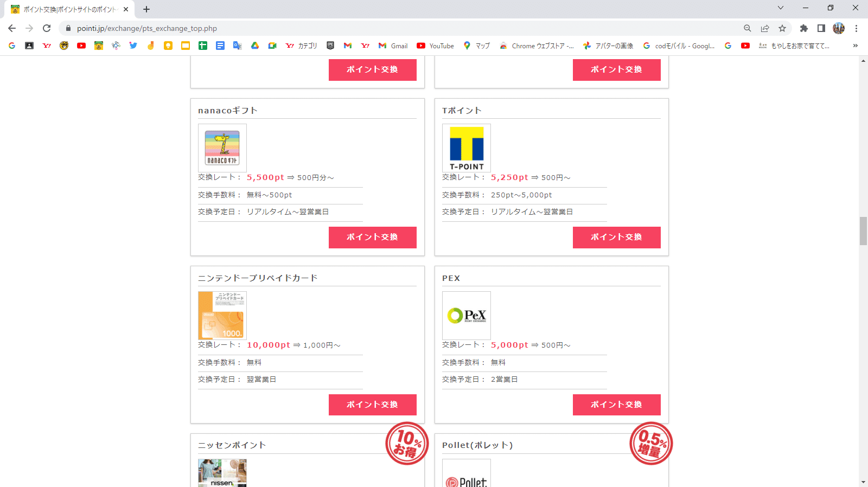Click the ニンテンドープリペイドカード image

222,316
